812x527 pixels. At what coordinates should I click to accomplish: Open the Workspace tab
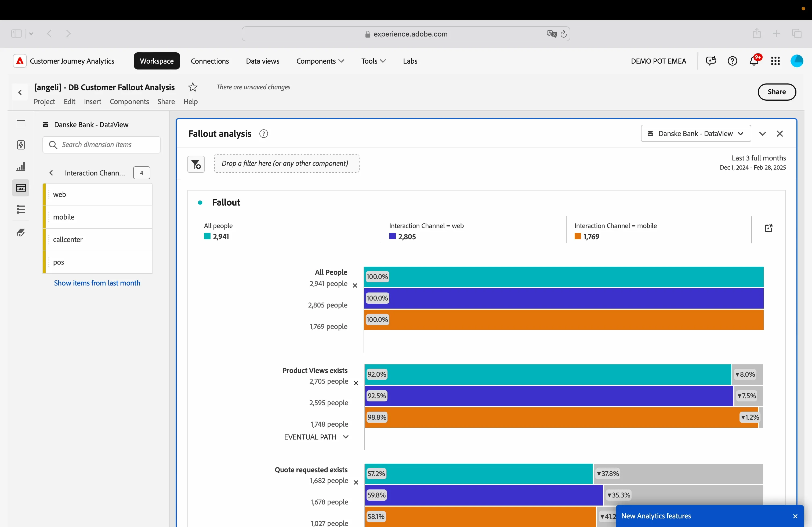[x=157, y=61]
